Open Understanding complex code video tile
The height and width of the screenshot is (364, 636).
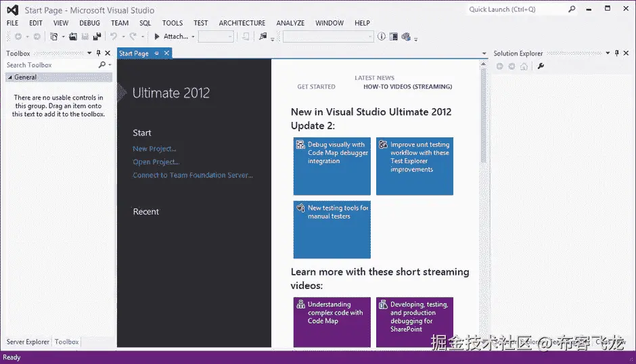coord(332,322)
